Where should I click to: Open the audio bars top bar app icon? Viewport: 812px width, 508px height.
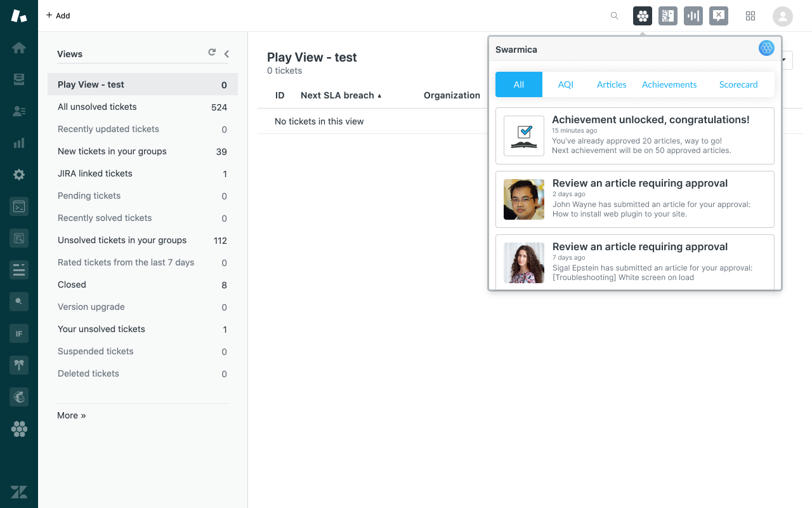tap(693, 16)
